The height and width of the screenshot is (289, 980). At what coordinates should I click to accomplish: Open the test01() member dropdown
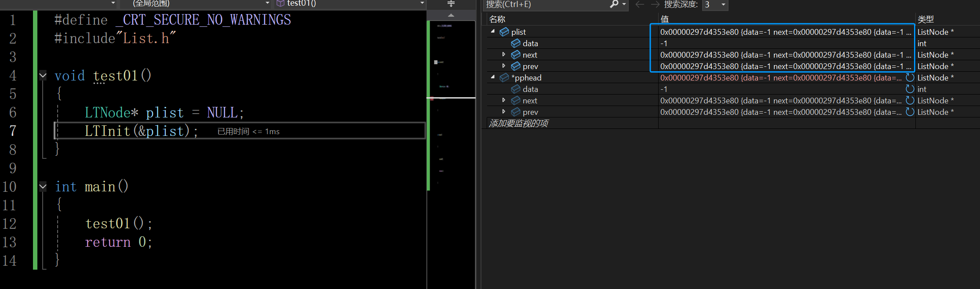click(x=423, y=4)
